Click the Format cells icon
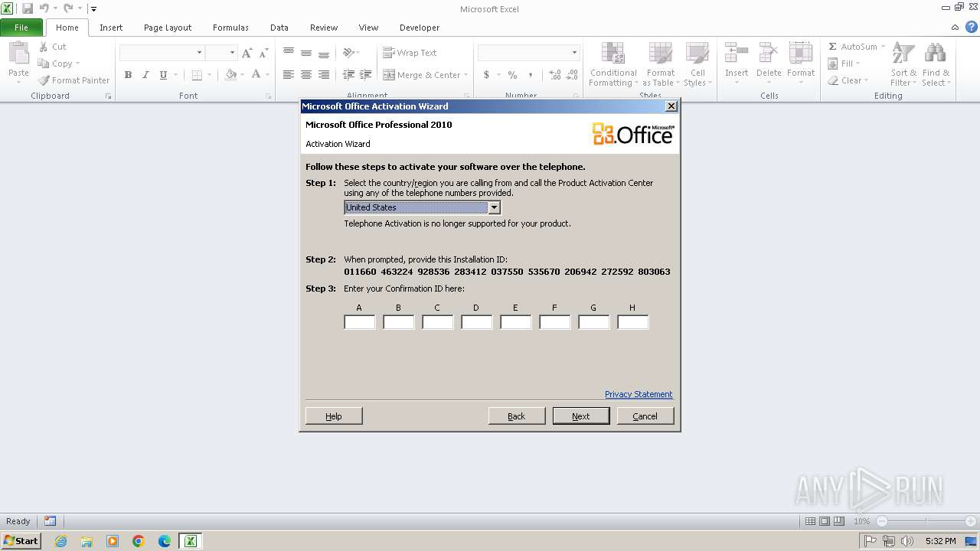 (801, 53)
